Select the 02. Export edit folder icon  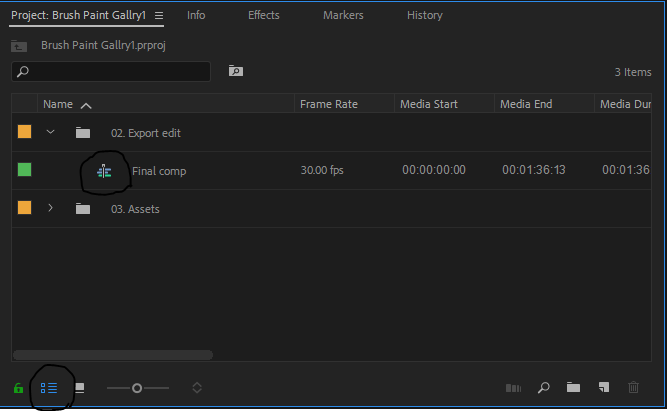[x=83, y=133]
